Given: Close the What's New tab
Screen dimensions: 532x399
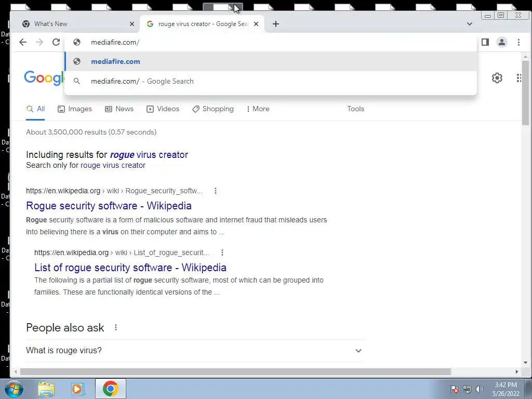Looking at the screenshot, I should coord(132,24).
